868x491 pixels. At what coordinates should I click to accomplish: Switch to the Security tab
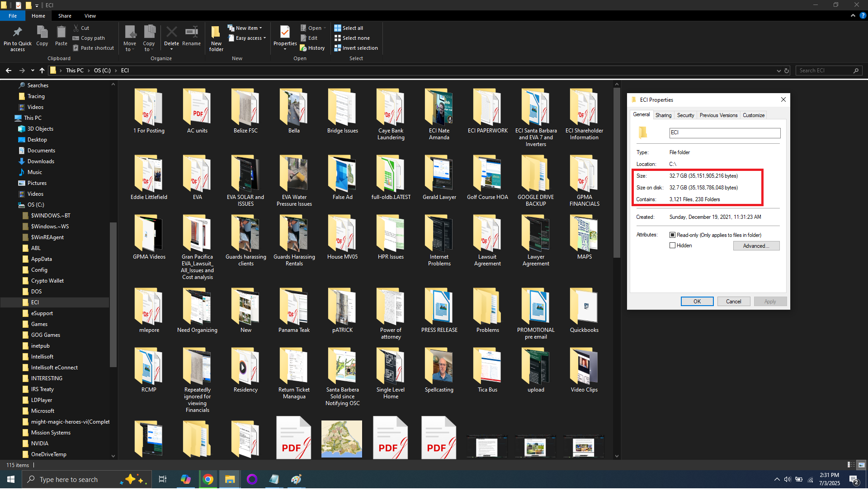click(685, 115)
